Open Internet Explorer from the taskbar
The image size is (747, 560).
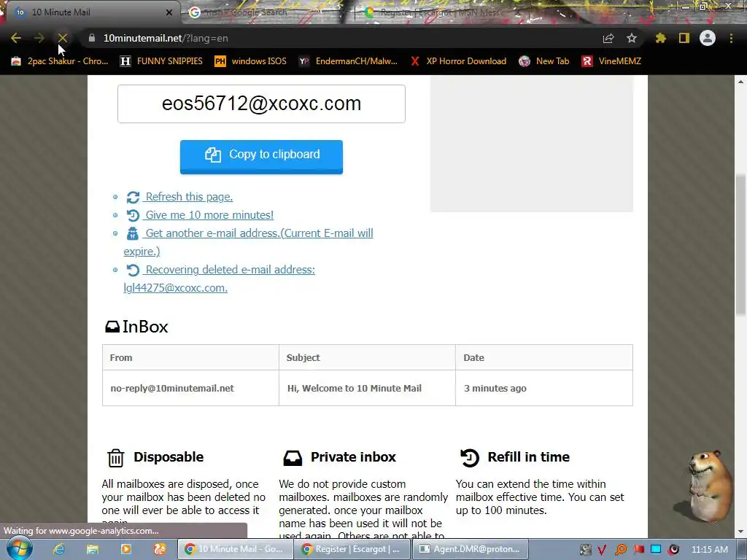(58, 549)
